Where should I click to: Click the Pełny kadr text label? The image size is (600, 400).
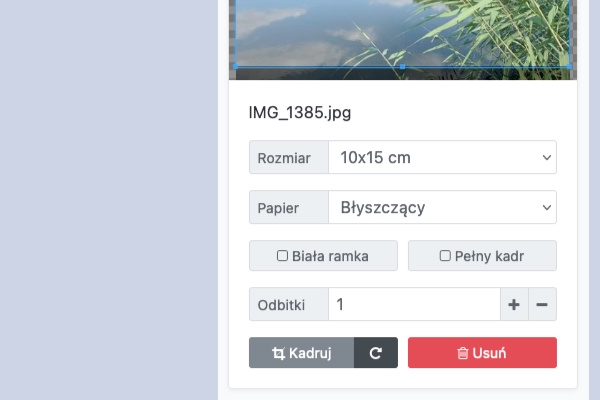click(489, 256)
